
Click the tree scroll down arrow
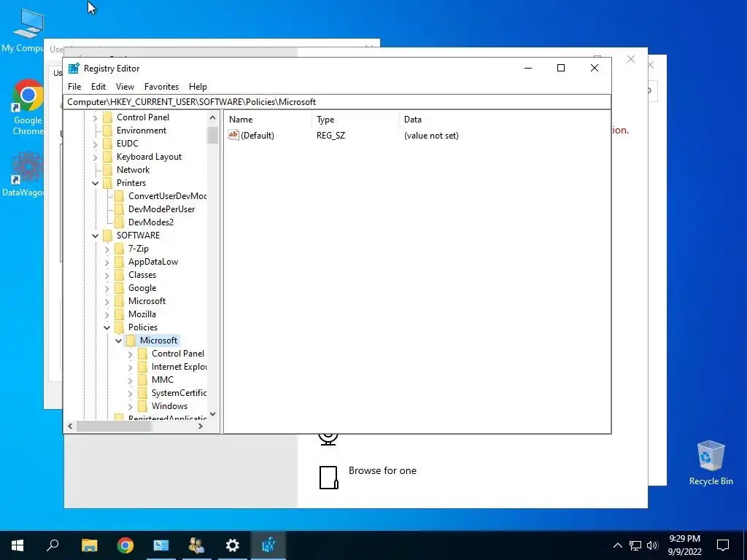(x=213, y=414)
